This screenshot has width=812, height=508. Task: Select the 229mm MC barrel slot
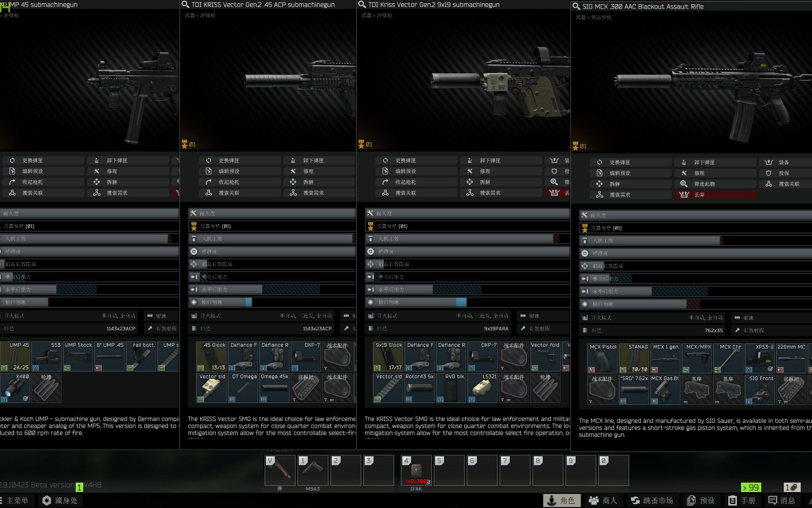(791, 358)
